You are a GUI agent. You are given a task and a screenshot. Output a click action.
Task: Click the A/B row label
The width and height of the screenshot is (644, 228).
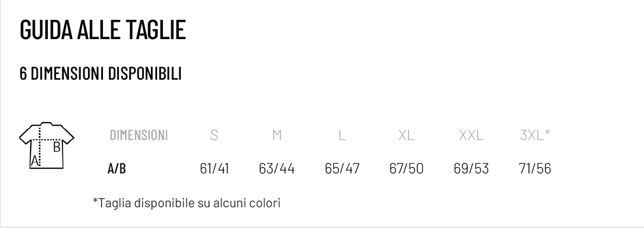pos(117,169)
